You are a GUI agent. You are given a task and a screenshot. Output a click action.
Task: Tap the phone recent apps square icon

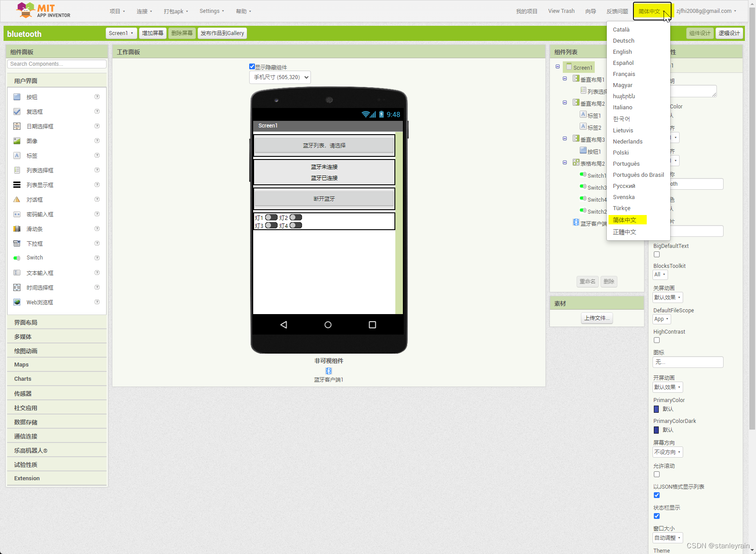(x=372, y=325)
